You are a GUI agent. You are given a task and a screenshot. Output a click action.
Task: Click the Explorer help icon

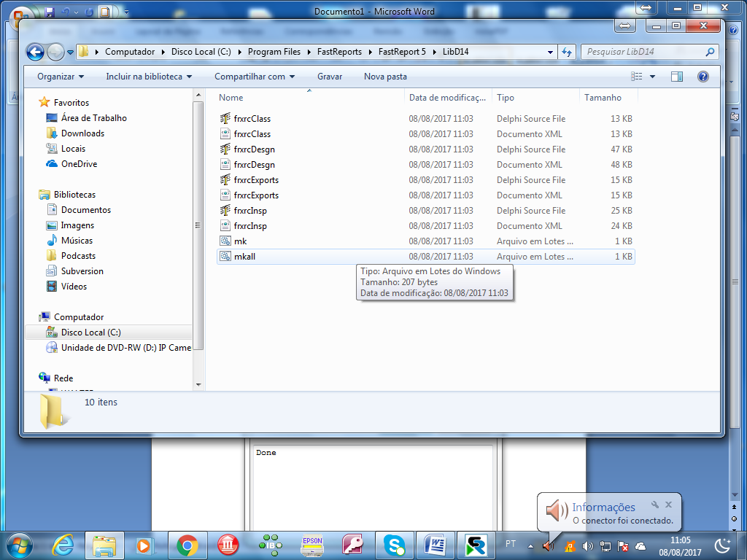703,76
